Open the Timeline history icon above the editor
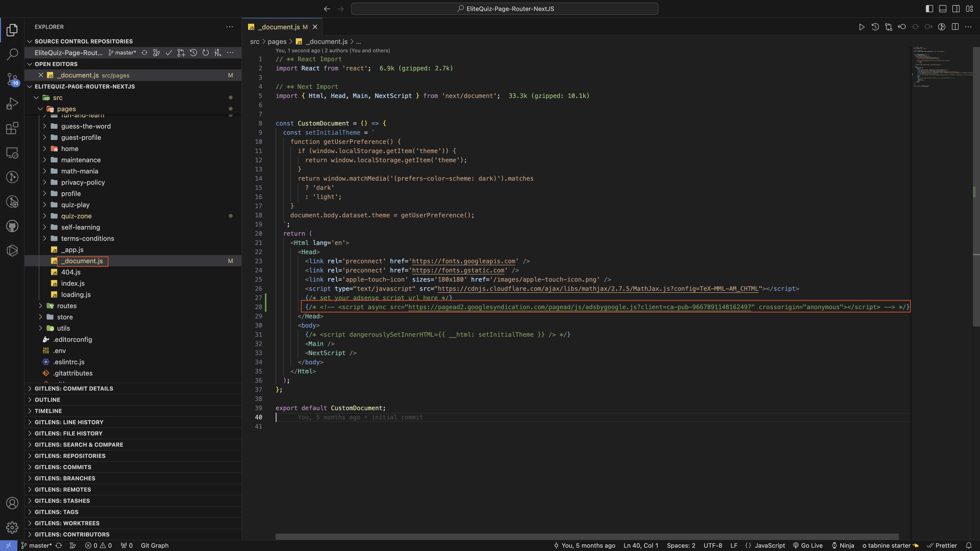980x551 pixels. tap(875, 27)
